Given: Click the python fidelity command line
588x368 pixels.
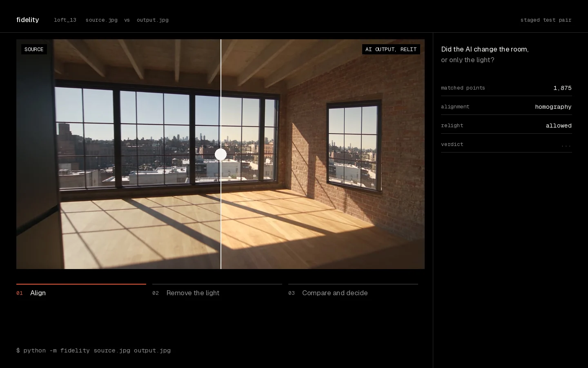Looking at the screenshot, I should 94,350.
